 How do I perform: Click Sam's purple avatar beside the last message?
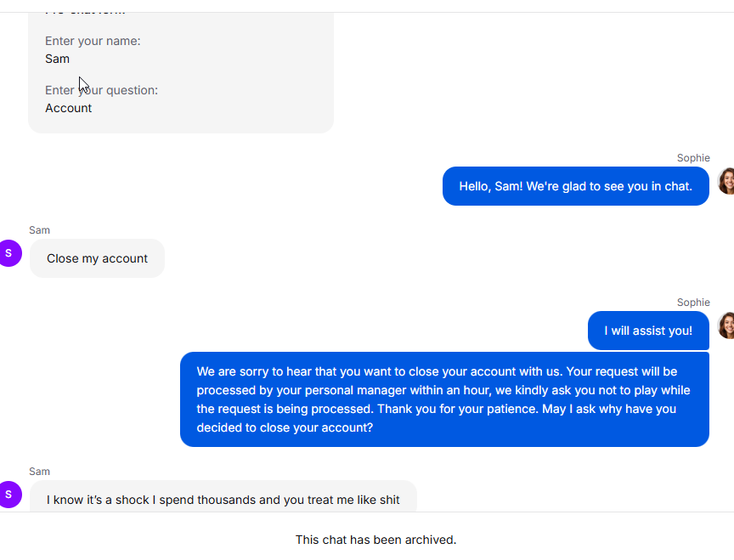pyautogui.click(x=9, y=494)
